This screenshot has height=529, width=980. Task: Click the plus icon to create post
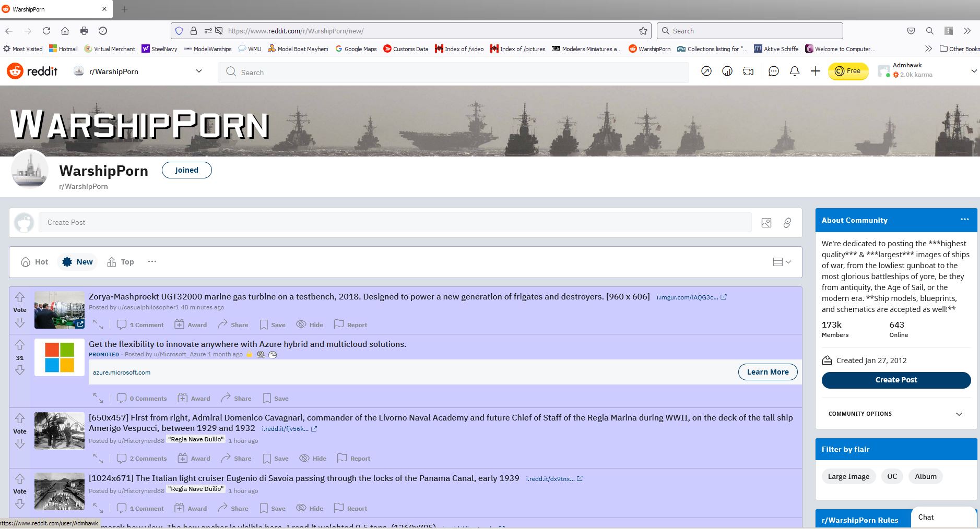(x=816, y=71)
